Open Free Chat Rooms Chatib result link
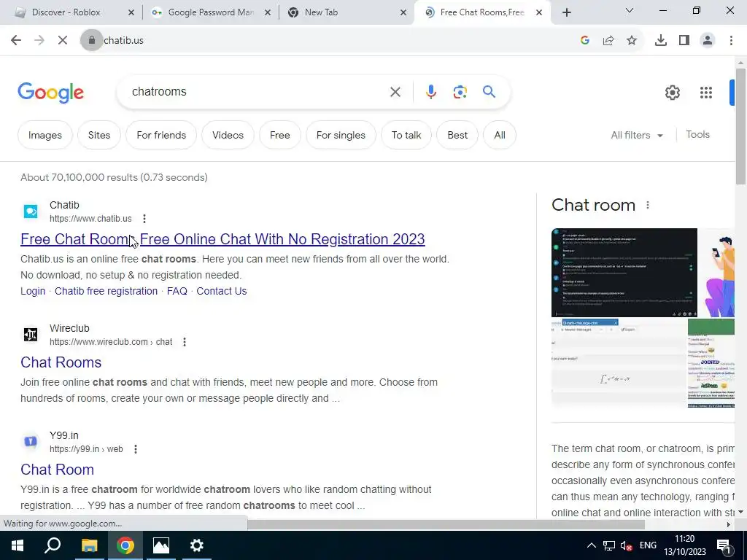Image resolution: width=747 pixels, height=560 pixels. pos(222,239)
